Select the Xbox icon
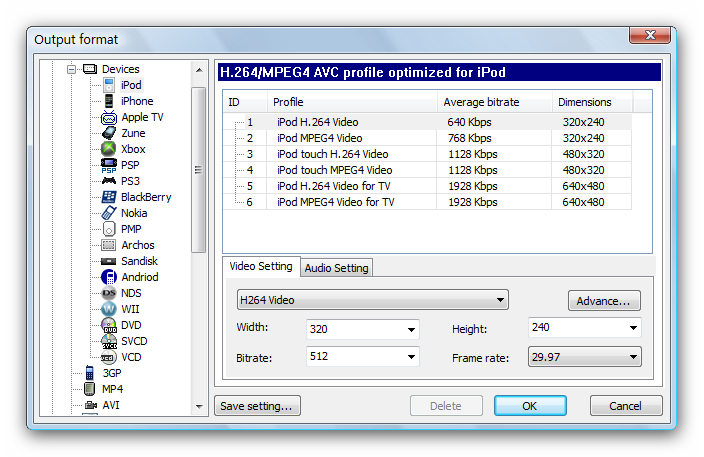 (x=109, y=149)
